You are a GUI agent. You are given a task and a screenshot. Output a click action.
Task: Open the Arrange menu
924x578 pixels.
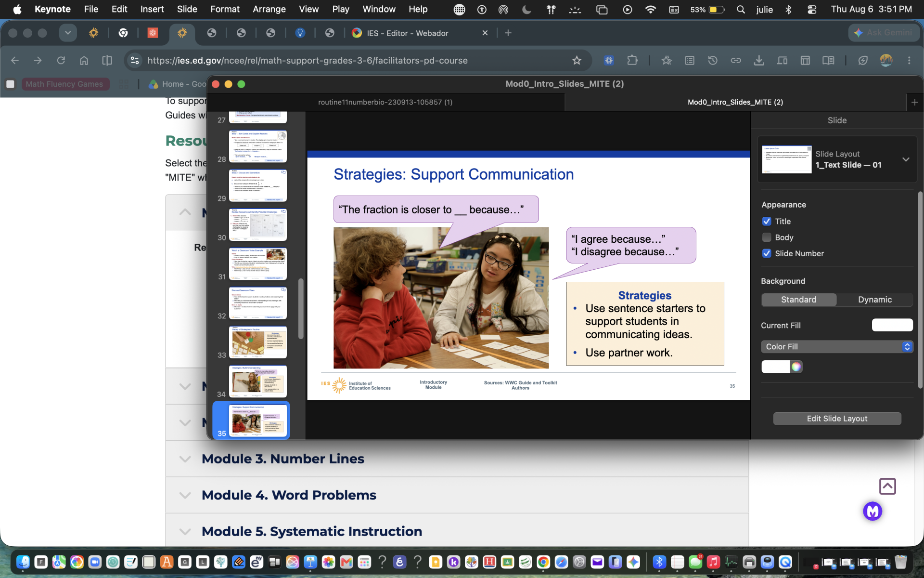pyautogui.click(x=269, y=9)
